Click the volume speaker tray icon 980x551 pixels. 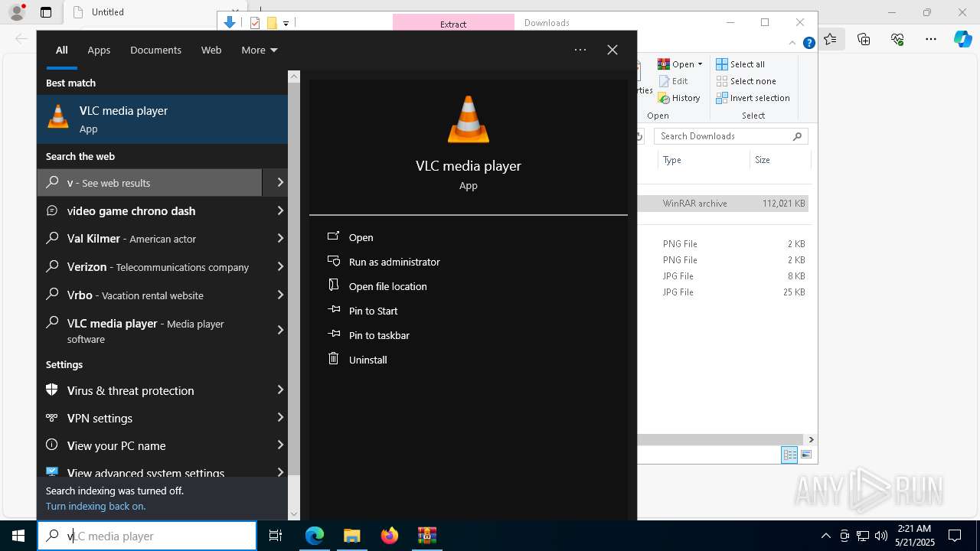[x=881, y=536]
